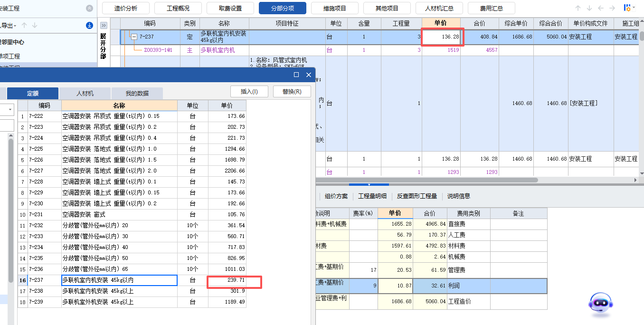The height and width of the screenshot is (325, 644).
Task: Open the blue robot assistant icon
Action: pyautogui.click(x=601, y=305)
